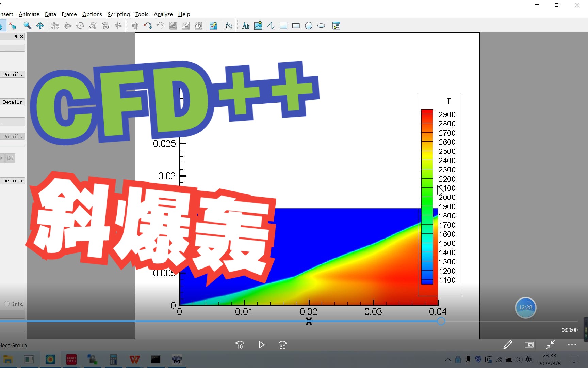Select the Translate/pan tool
The image size is (588, 368).
[40, 26]
